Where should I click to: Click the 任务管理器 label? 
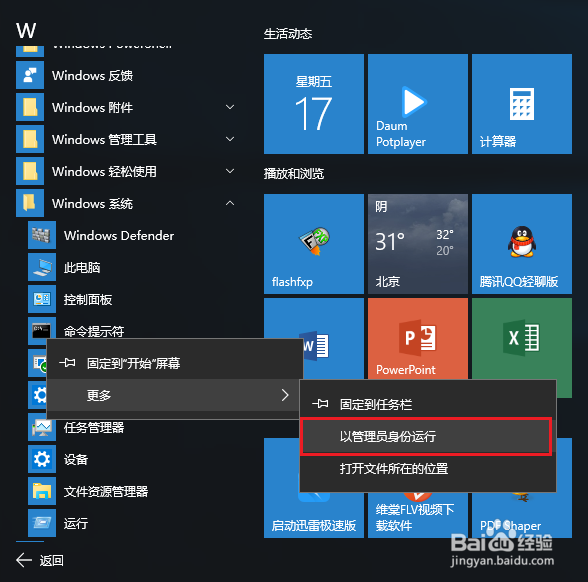coord(94,428)
